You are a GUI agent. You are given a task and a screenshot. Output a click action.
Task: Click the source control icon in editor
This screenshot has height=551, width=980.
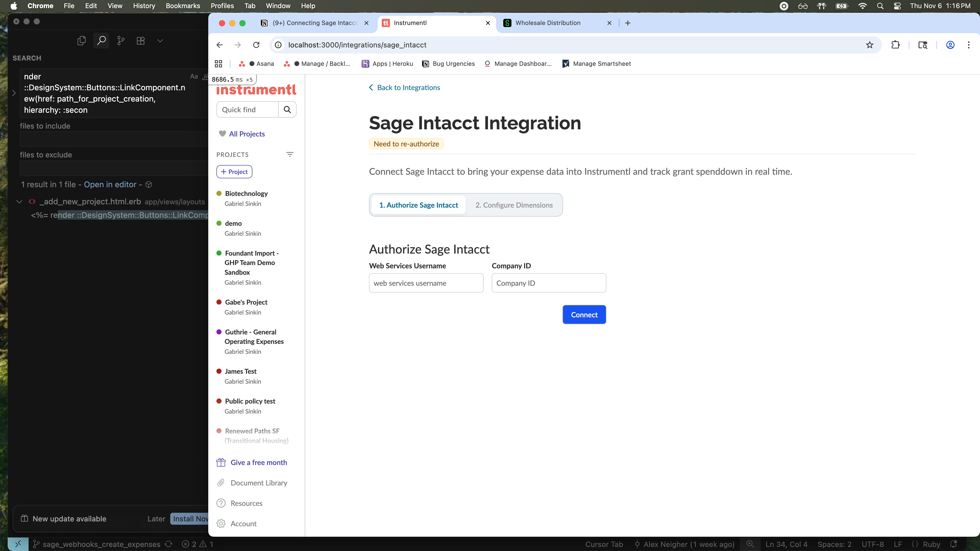pyautogui.click(x=121, y=41)
